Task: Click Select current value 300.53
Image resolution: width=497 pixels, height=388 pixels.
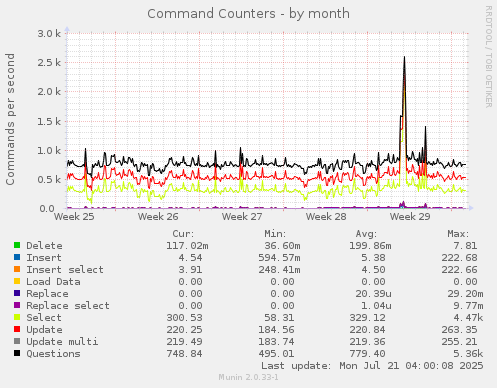Action: click(x=184, y=318)
